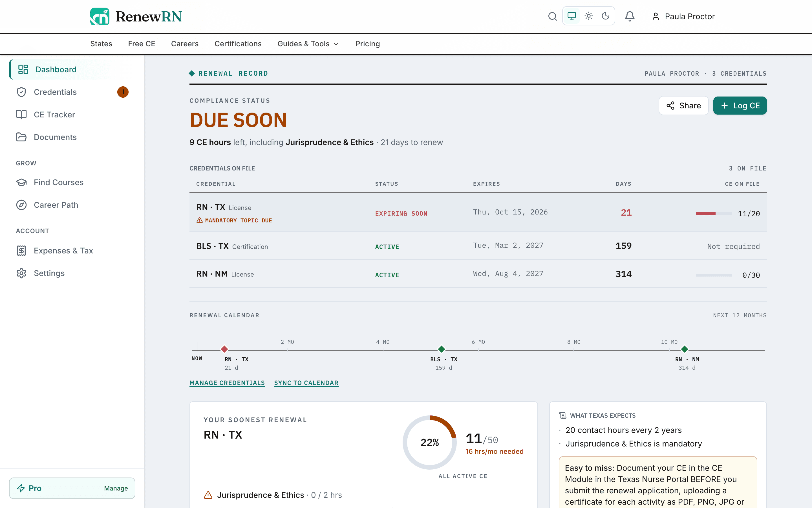Click the plus icon on Log CE
This screenshot has height=508, width=812.
(724, 106)
